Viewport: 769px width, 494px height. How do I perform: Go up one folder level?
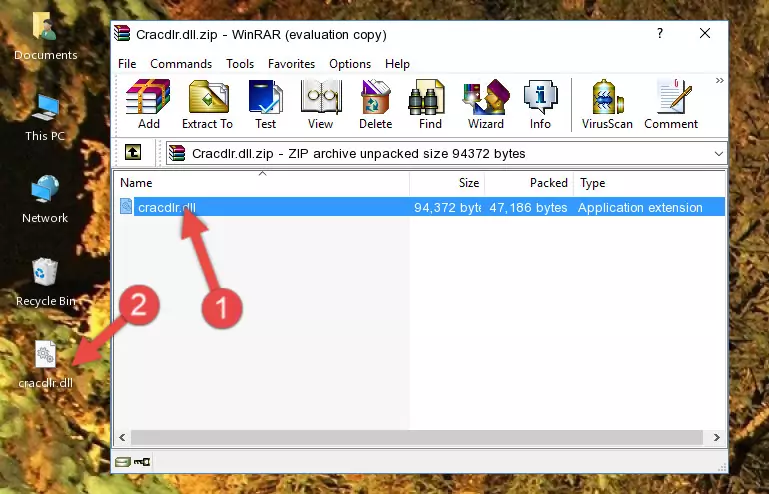133,153
